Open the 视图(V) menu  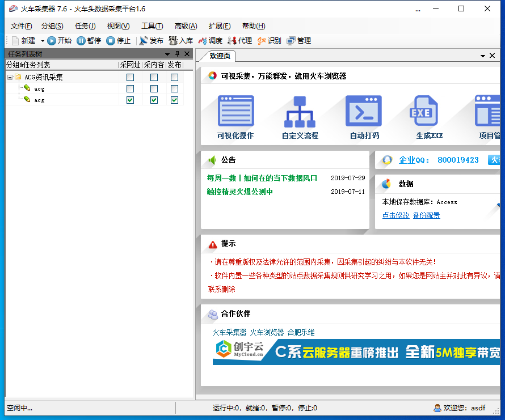118,26
